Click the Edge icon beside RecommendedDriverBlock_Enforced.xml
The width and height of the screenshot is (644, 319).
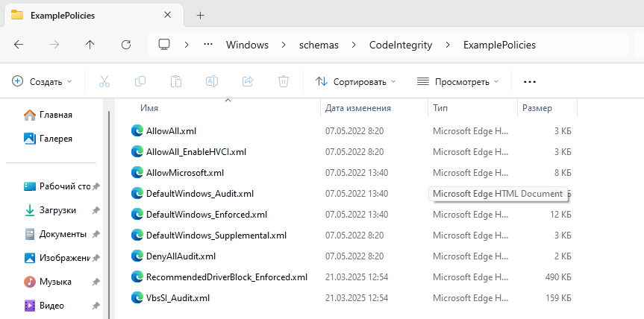[137, 277]
